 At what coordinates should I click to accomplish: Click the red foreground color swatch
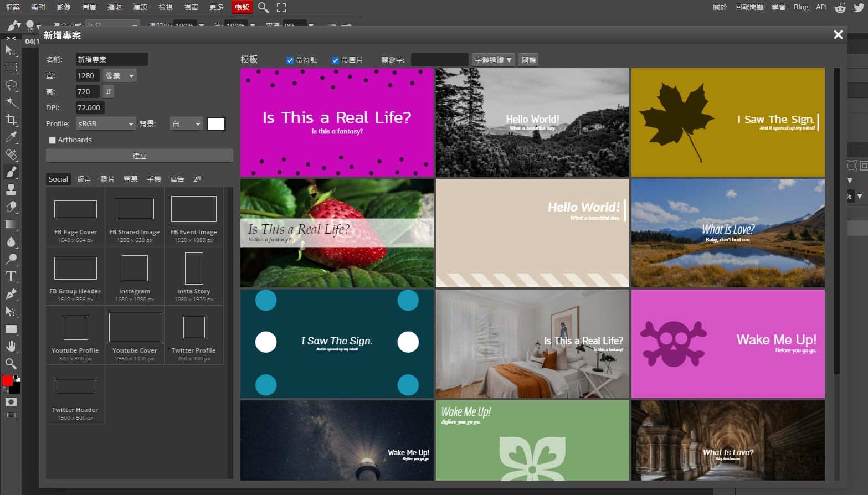point(7,380)
